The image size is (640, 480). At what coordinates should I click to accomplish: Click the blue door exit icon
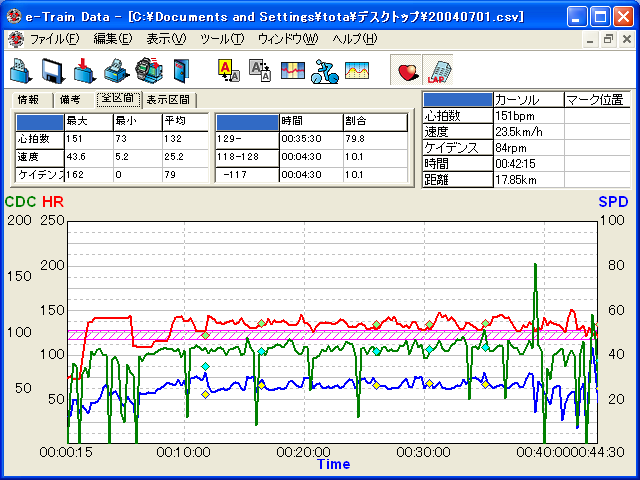181,71
